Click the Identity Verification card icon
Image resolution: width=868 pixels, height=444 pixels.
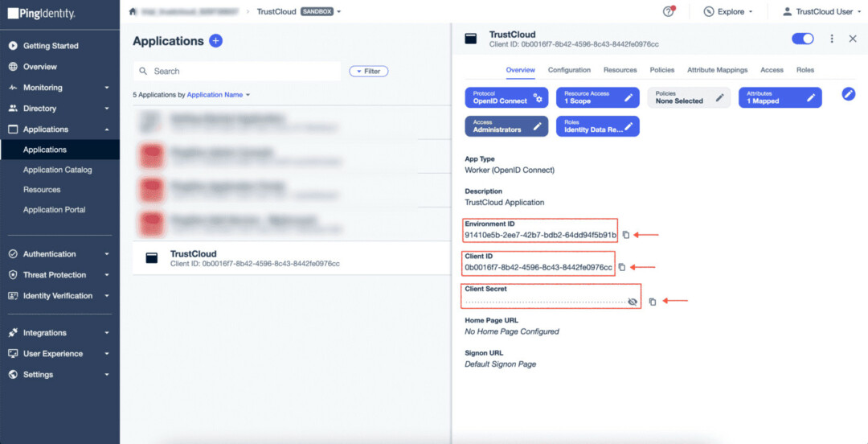pos(14,295)
